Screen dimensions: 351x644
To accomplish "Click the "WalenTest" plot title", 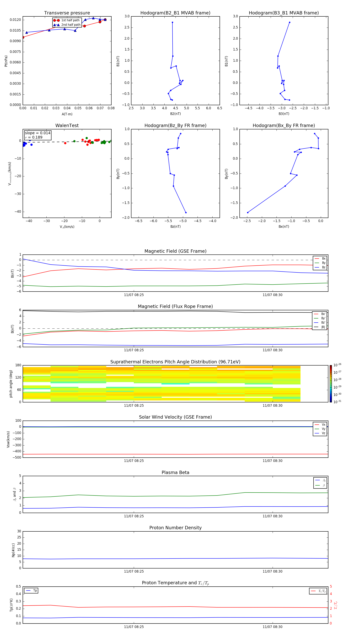I will (67, 125).
